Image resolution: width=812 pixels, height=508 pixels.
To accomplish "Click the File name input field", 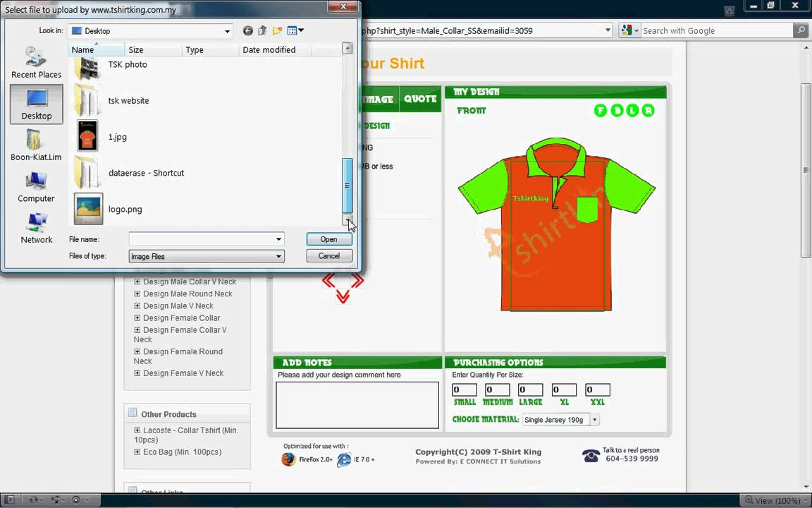I will pyautogui.click(x=202, y=239).
